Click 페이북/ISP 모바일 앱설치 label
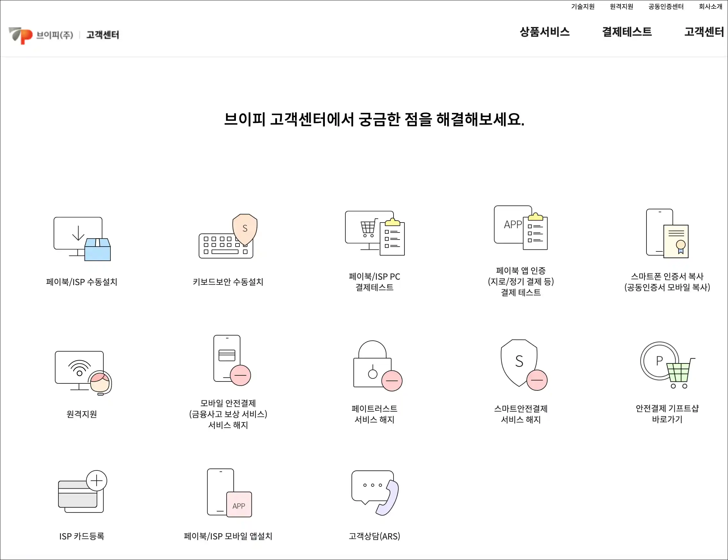Viewport: 728px width, 560px height. coord(228,536)
